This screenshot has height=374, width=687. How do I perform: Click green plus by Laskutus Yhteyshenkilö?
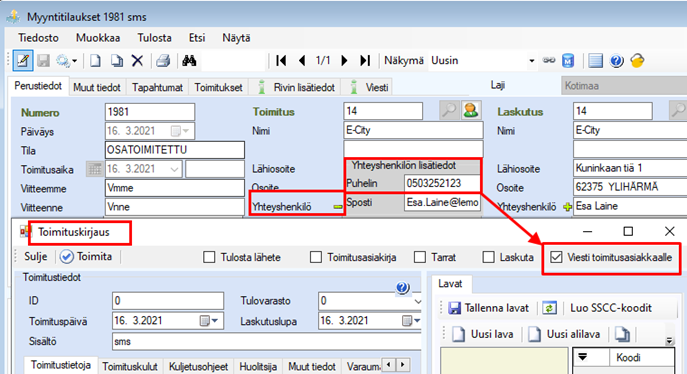[x=567, y=207]
